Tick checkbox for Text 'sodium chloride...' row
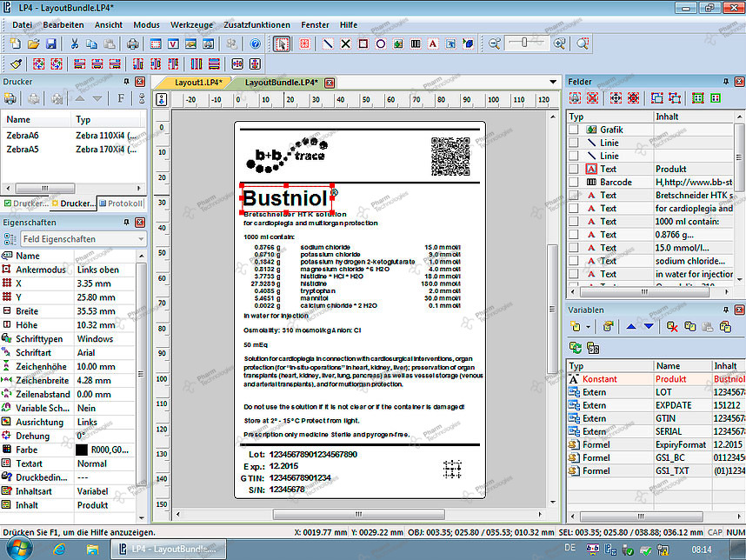746x560 pixels. (x=574, y=261)
